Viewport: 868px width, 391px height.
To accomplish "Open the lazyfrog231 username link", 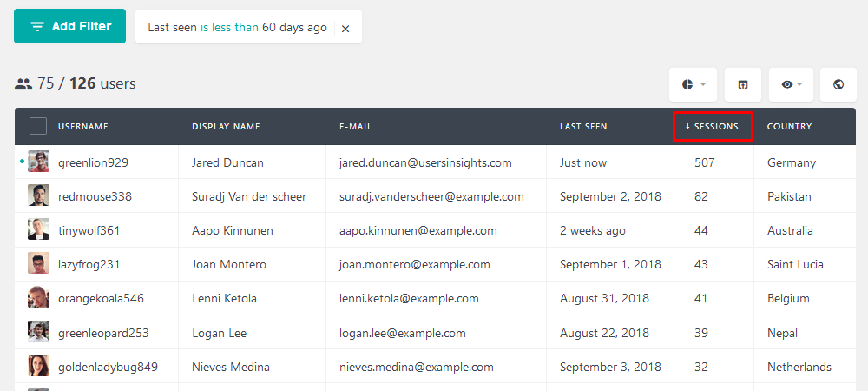I will 89,265.
